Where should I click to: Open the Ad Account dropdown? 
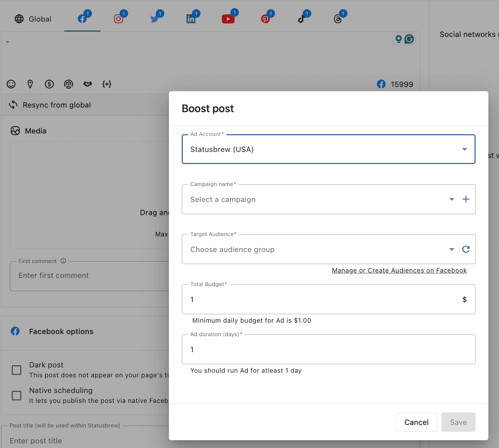329,149
